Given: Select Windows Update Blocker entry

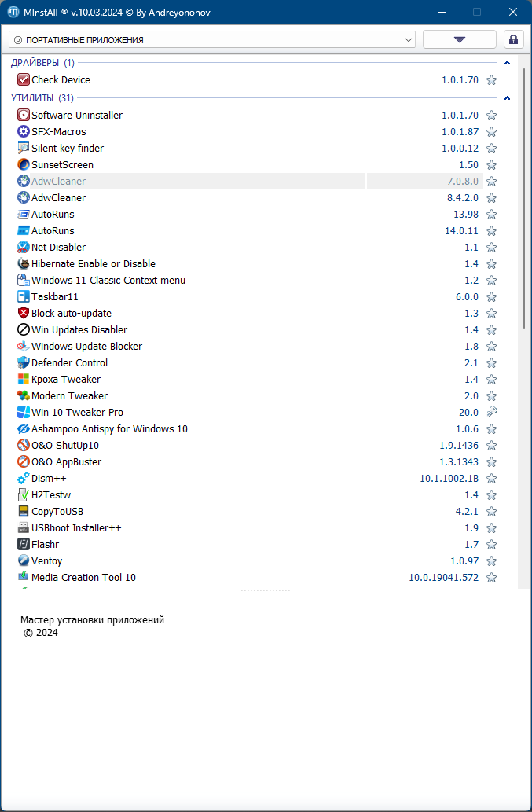Looking at the screenshot, I should tap(86, 346).
